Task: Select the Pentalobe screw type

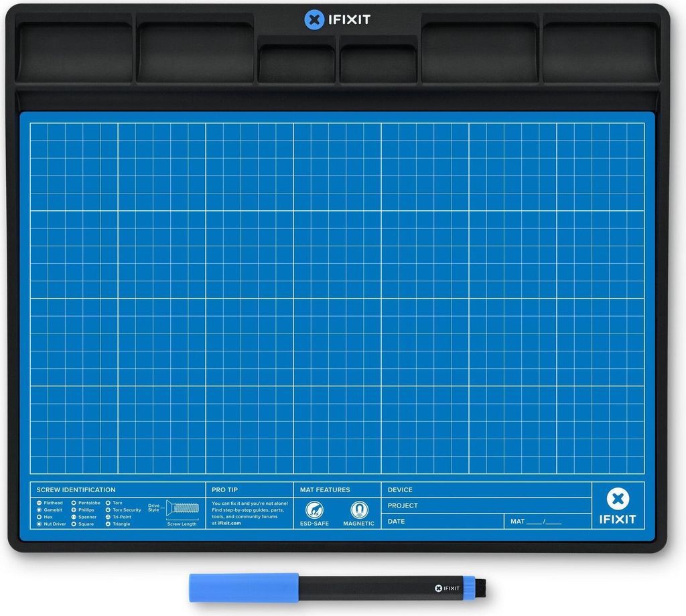Action: pyautogui.click(x=74, y=503)
